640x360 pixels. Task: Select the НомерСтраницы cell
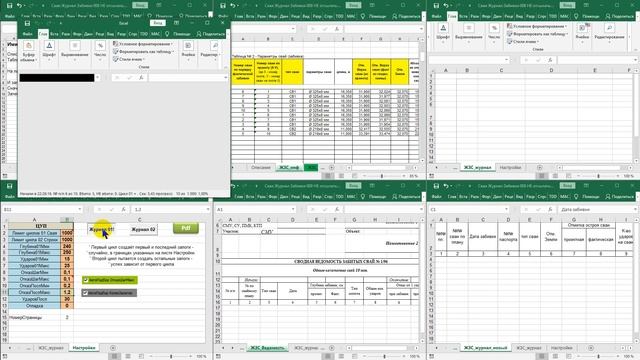click(34, 317)
